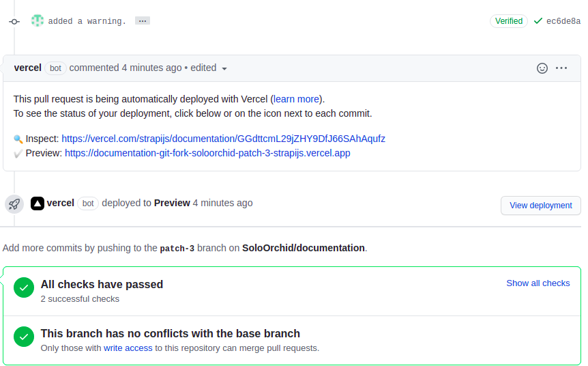Click the 'bot' label in the comment header
The height and width of the screenshot is (366, 588).
(55, 68)
